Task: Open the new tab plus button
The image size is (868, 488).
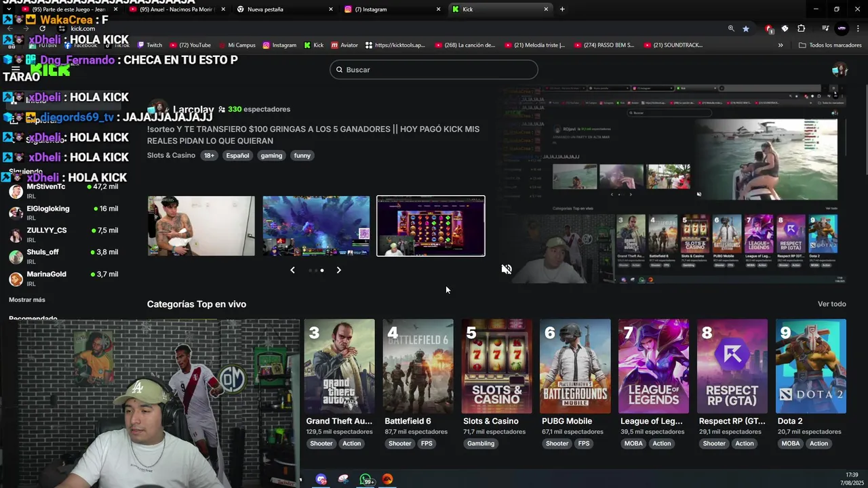Action: pos(562,9)
